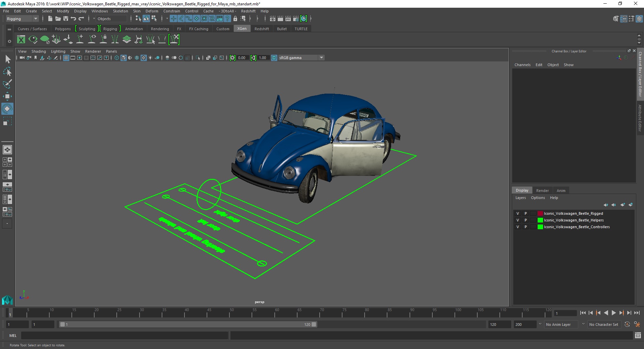Viewport: 644px width, 349px height.
Task: Open the Objects selection mask dropdown arrow
Action: click(94, 19)
